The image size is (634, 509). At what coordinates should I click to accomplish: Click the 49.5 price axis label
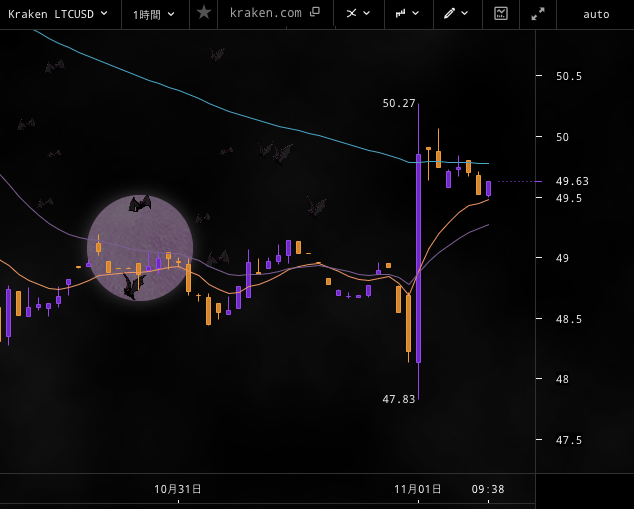point(569,198)
